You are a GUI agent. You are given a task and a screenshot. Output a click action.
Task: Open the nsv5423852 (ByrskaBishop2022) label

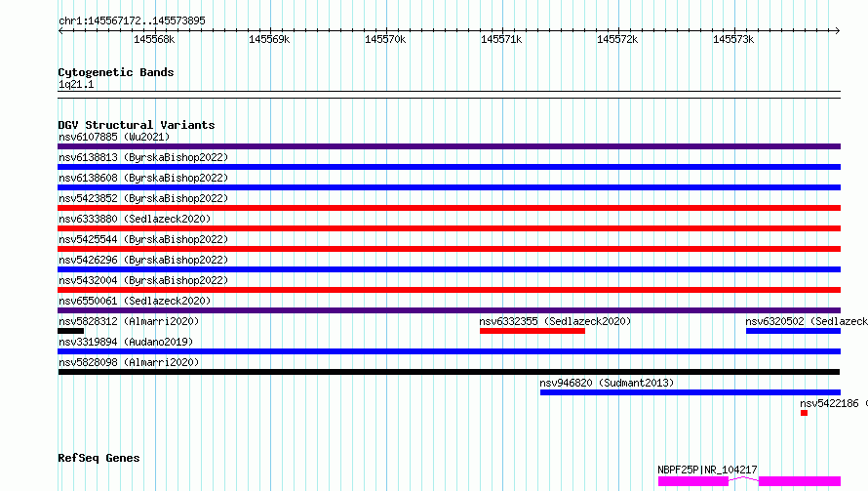point(143,198)
